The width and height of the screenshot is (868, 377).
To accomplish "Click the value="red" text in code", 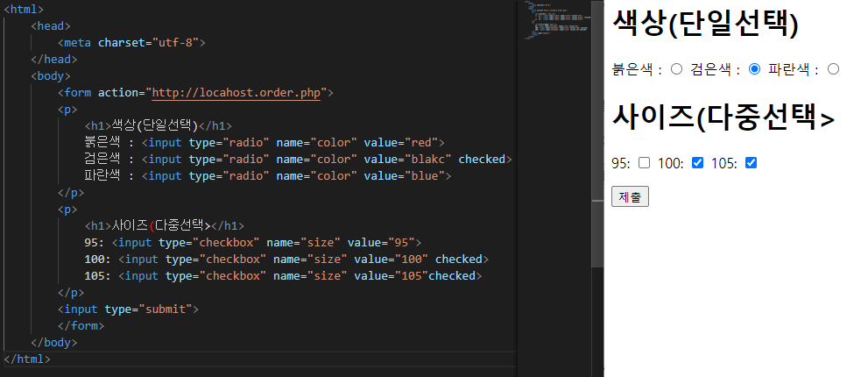I will pos(401,143).
